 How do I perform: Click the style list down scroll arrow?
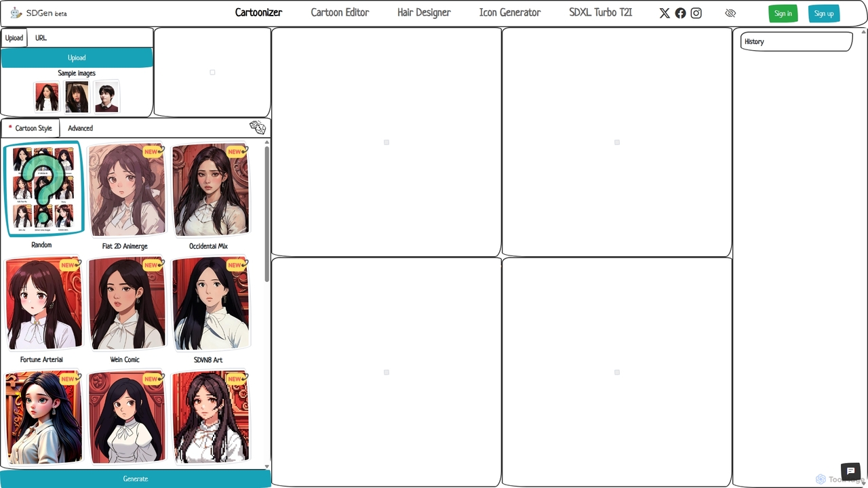(267, 466)
